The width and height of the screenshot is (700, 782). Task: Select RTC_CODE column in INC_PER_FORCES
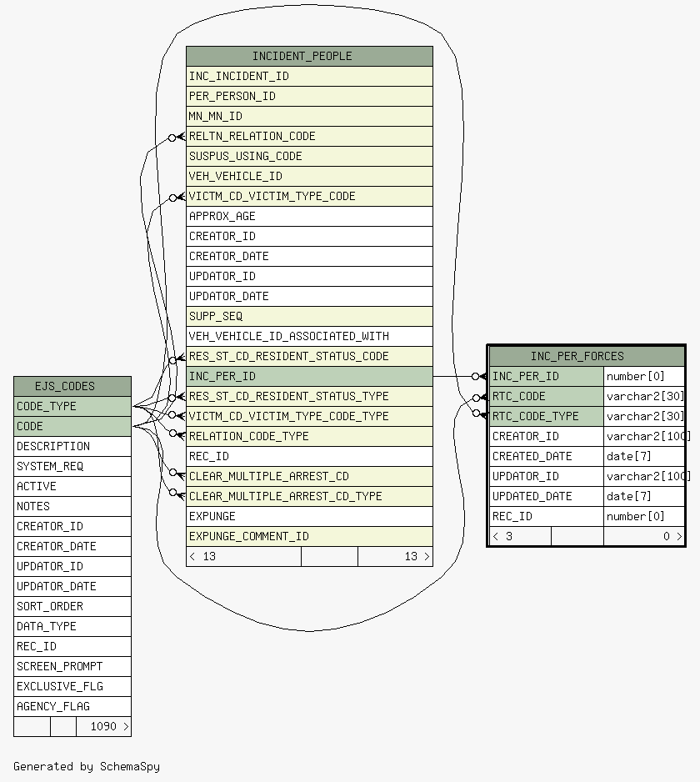(x=547, y=397)
